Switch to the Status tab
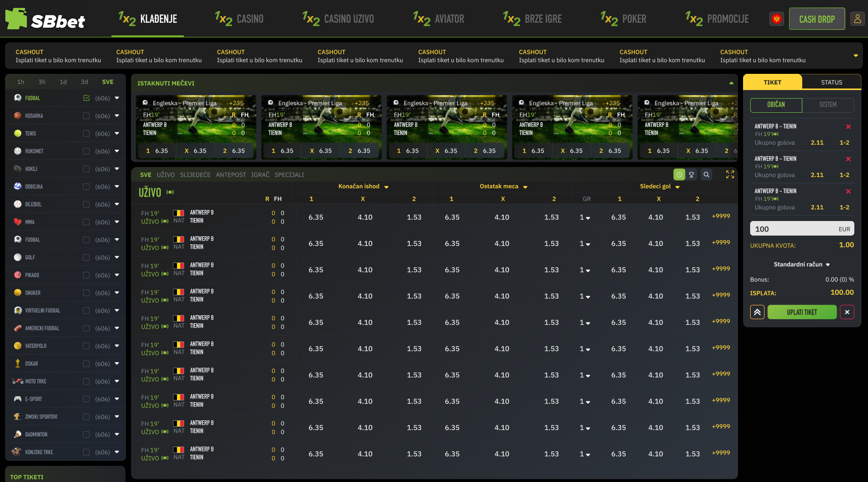The image size is (868, 482). click(831, 82)
